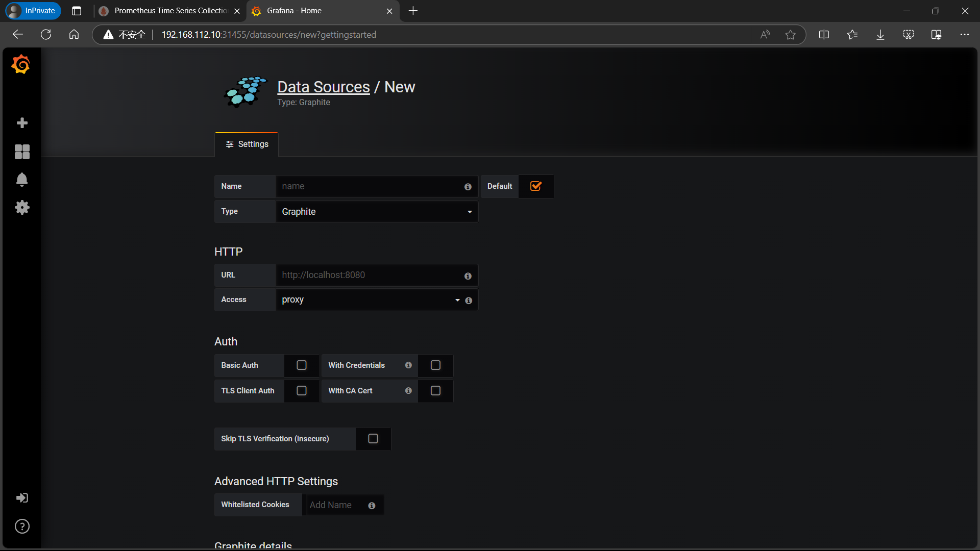Click info icon next to With Credentials
The image size is (980, 551).
tap(408, 365)
